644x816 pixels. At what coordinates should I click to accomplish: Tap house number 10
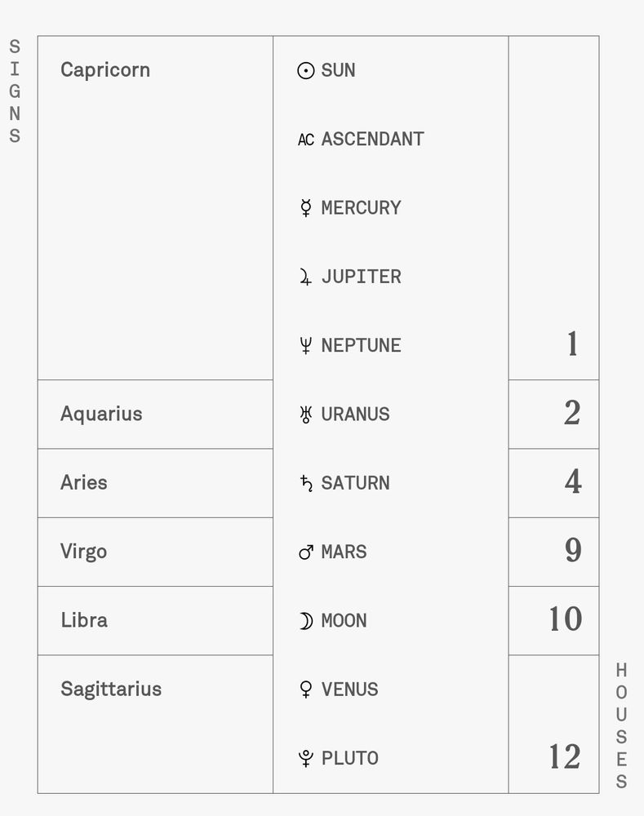[566, 619]
